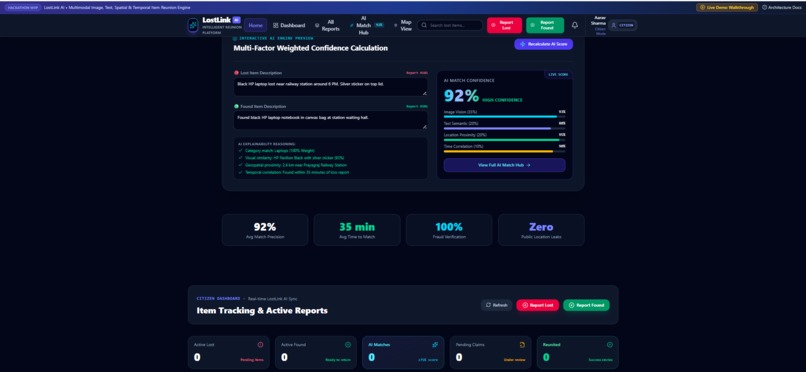Click the red dot beside Lost Item Description

[236, 73]
